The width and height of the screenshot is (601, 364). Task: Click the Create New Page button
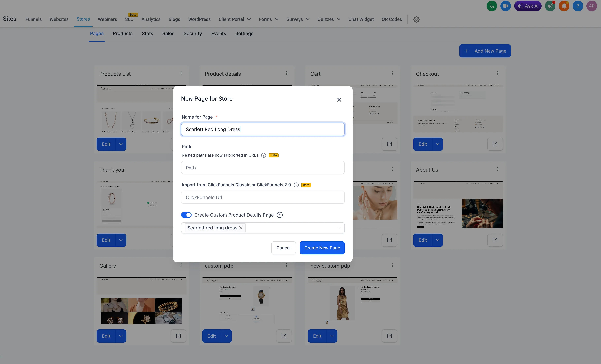point(322,248)
